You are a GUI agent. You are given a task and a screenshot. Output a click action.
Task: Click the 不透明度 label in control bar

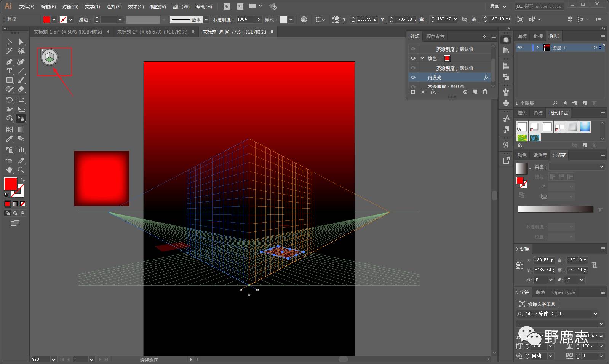tap(222, 19)
